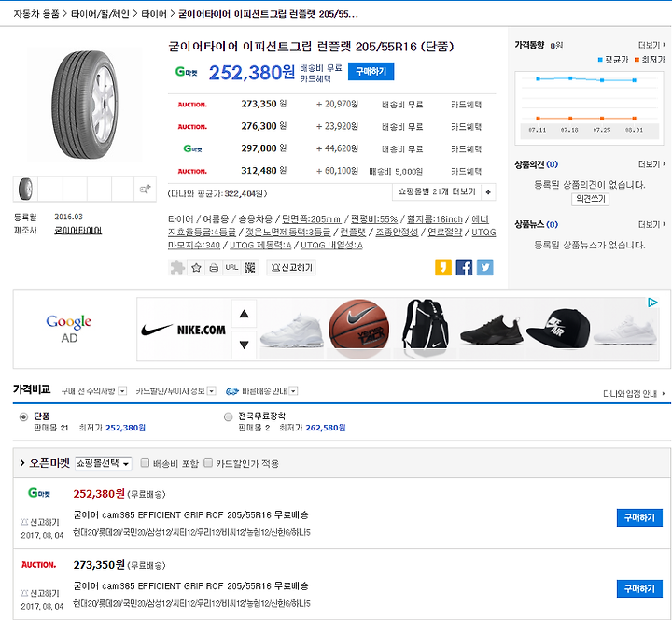Screen dimensions: 672x620
Task: Click the Google AdChoices icon
Action: pos(652,303)
